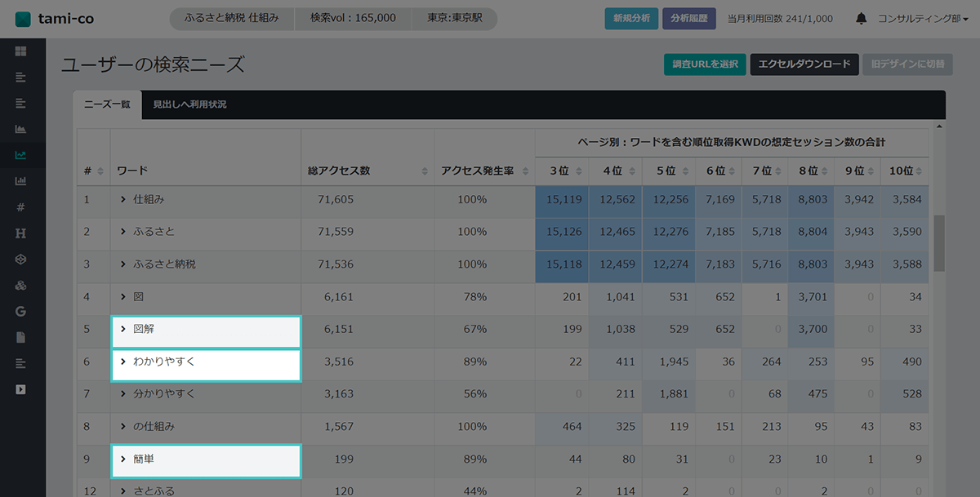The height and width of the screenshot is (497, 980).
Task: Click the play video icon in sidebar
Action: coord(20,389)
